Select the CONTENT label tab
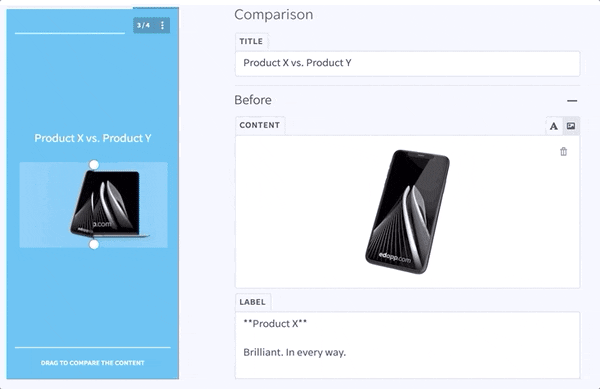This screenshot has width=600, height=389. click(x=259, y=125)
